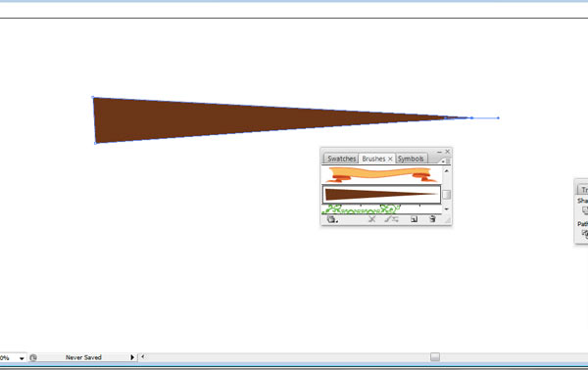
Task: Open the zoom level dropdown
Action: pyautogui.click(x=22, y=358)
